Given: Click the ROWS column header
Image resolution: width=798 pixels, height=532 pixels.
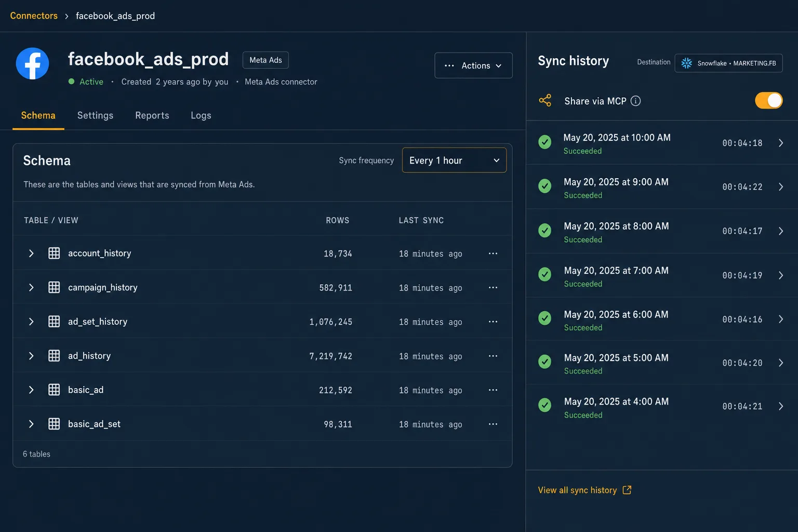Looking at the screenshot, I should point(338,220).
